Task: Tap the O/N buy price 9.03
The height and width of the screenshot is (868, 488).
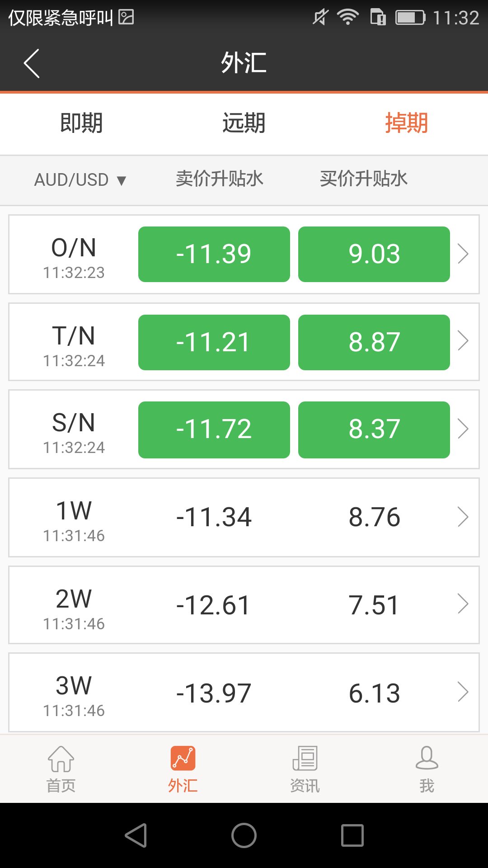Action: click(374, 254)
